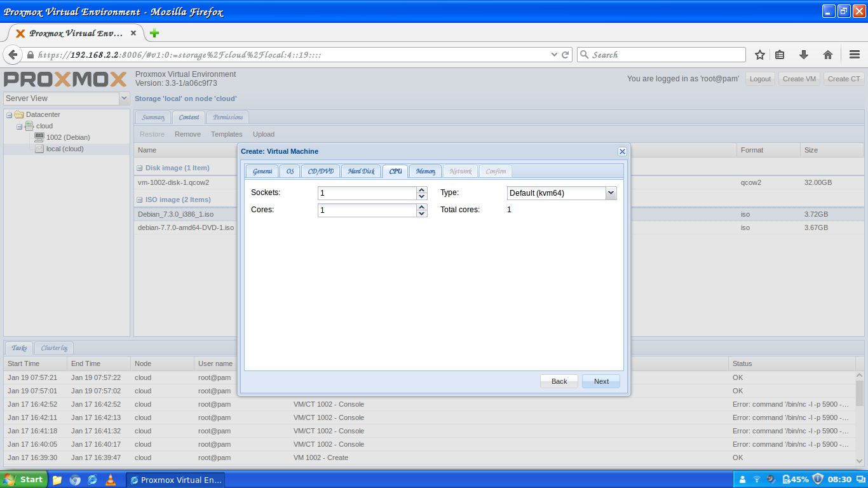
Task: Switch to the Memory tab
Action: tap(425, 172)
